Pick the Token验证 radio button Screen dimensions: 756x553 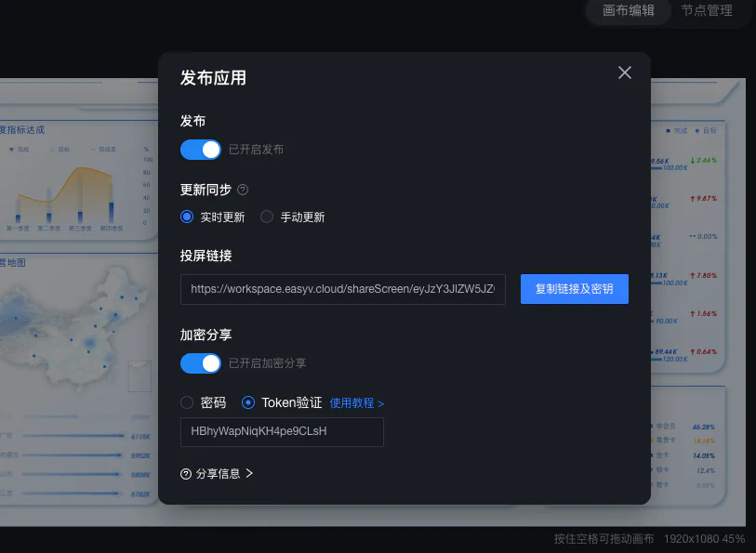(x=248, y=402)
